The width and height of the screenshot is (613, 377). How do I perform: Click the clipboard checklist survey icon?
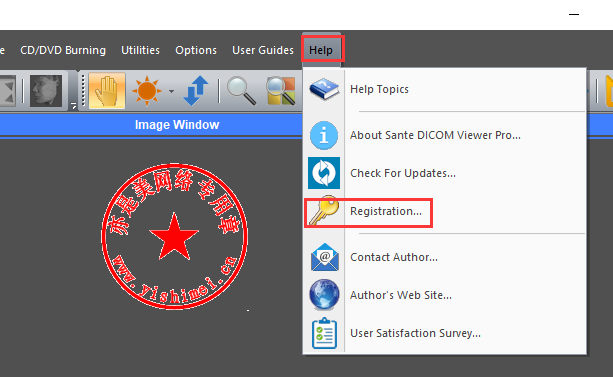click(x=324, y=333)
